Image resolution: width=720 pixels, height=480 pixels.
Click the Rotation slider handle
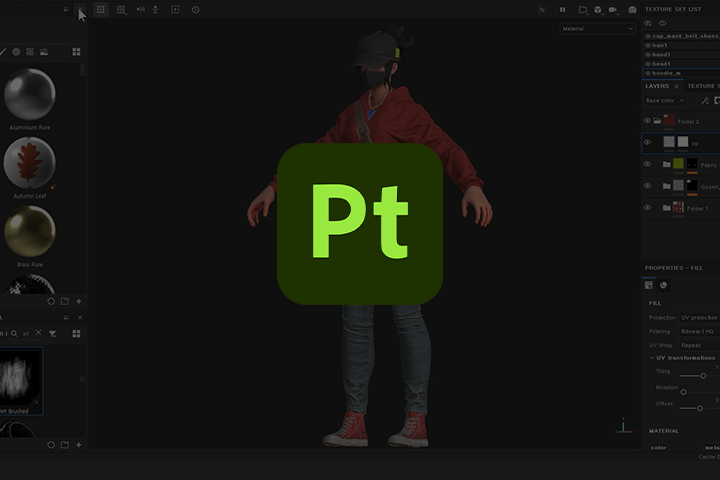click(x=683, y=392)
